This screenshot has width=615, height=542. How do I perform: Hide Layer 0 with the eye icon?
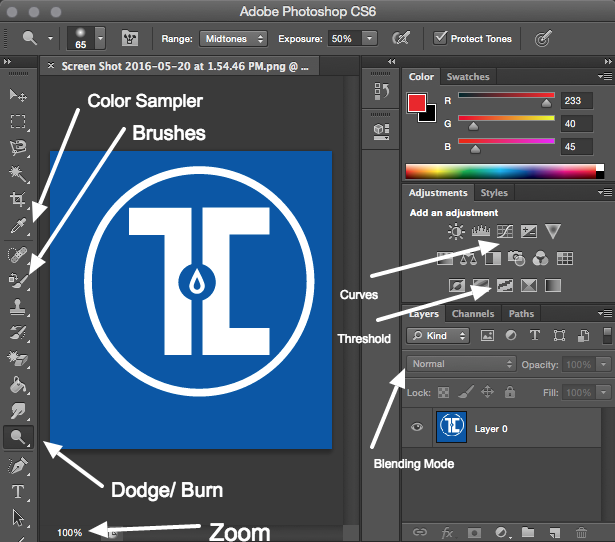click(x=417, y=427)
